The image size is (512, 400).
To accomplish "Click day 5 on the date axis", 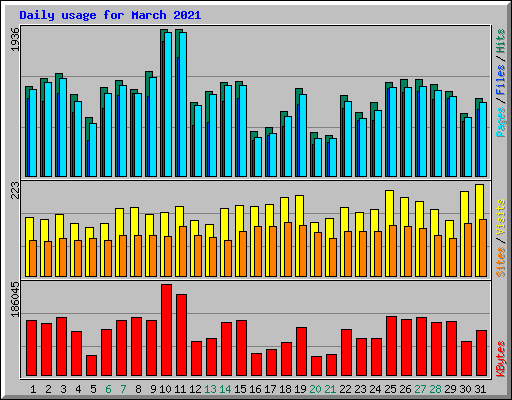I will [93, 389].
